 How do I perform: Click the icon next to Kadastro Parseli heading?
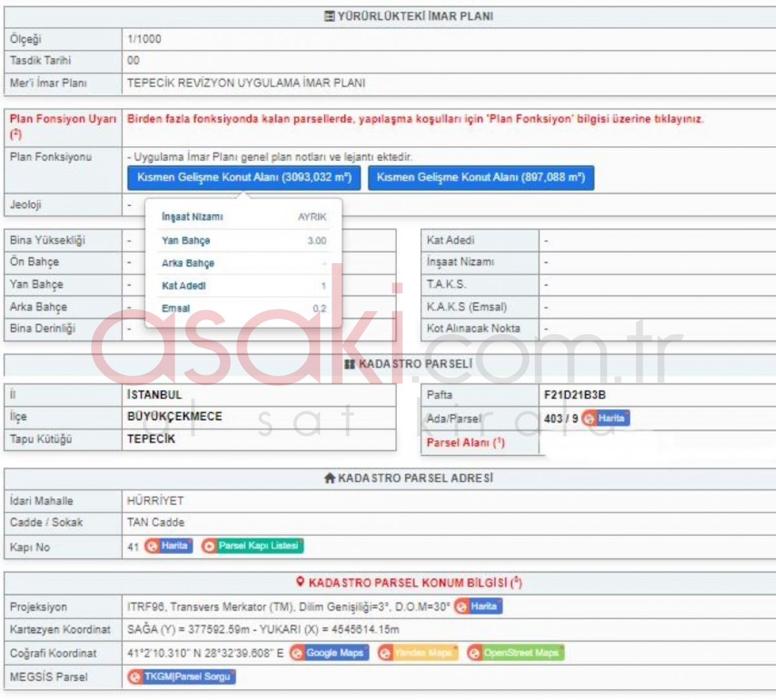point(350,365)
